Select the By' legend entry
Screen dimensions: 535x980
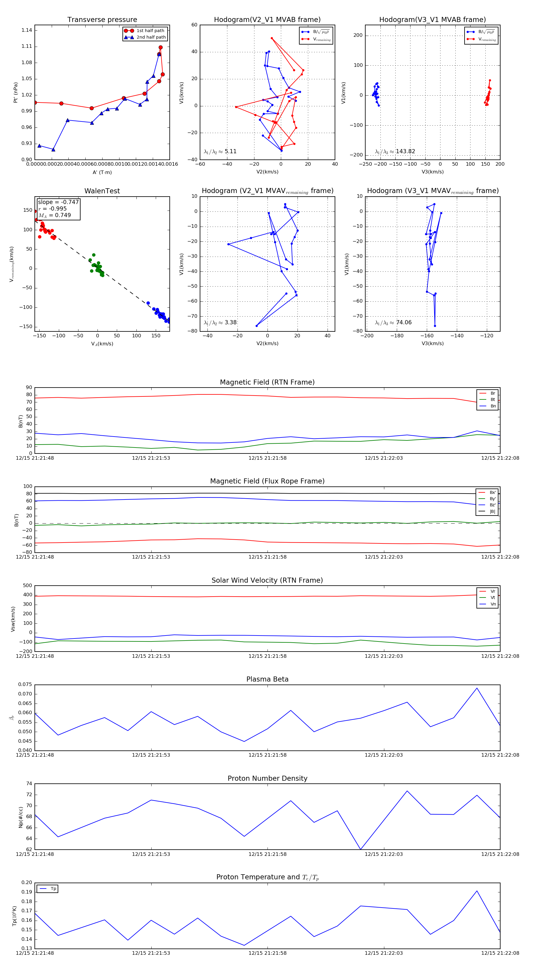tap(487, 499)
